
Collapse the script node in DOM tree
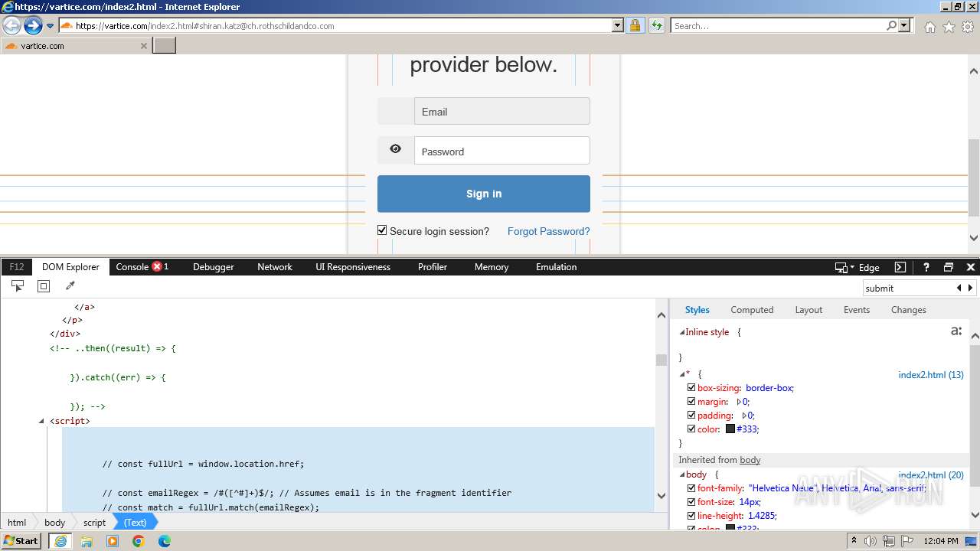(x=42, y=421)
